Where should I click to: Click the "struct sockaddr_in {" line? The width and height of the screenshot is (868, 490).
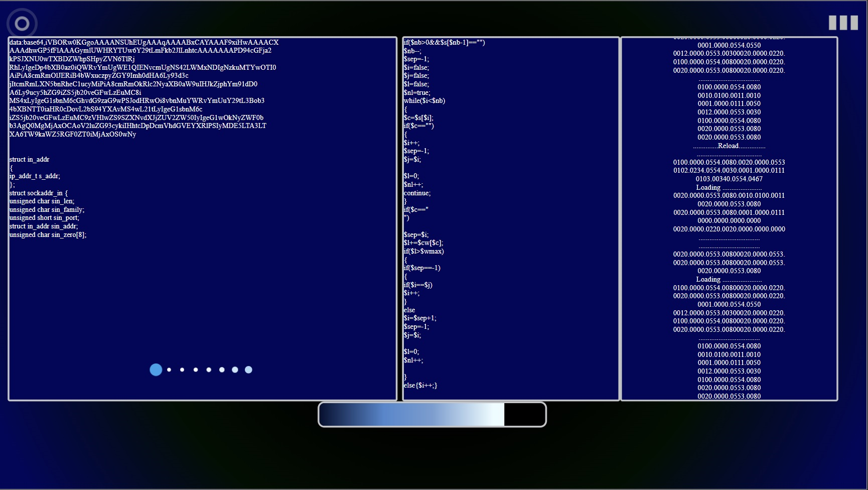point(38,193)
